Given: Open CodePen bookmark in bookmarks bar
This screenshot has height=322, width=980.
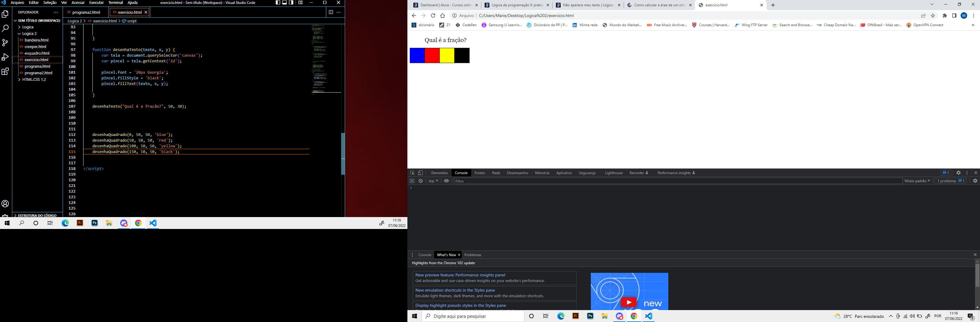Looking at the screenshot, I should click(466, 25).
